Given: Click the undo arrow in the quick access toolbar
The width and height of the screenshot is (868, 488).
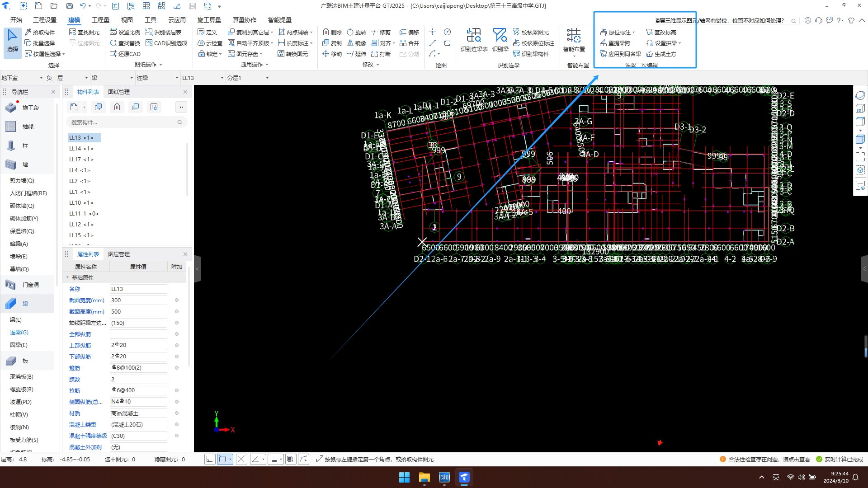Looking at the screenshot, I should pos(83,6).
